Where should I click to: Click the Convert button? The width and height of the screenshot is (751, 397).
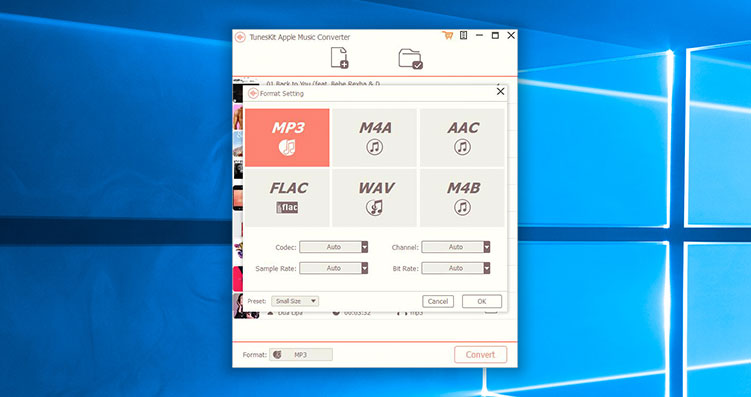[480, 355]
